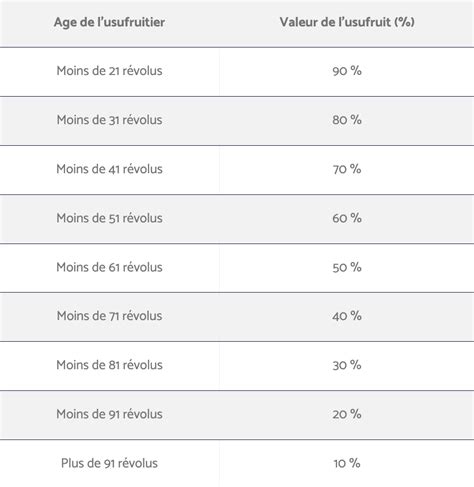474x487 pixels.
Task: Select the 'Moins de 21 révolus' cell
Action: point(109,71)
